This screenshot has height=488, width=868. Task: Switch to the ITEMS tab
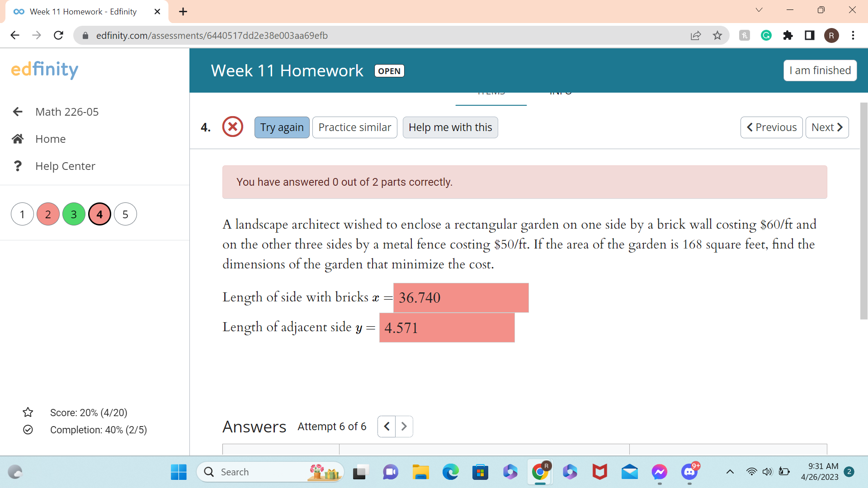(491, 93)
